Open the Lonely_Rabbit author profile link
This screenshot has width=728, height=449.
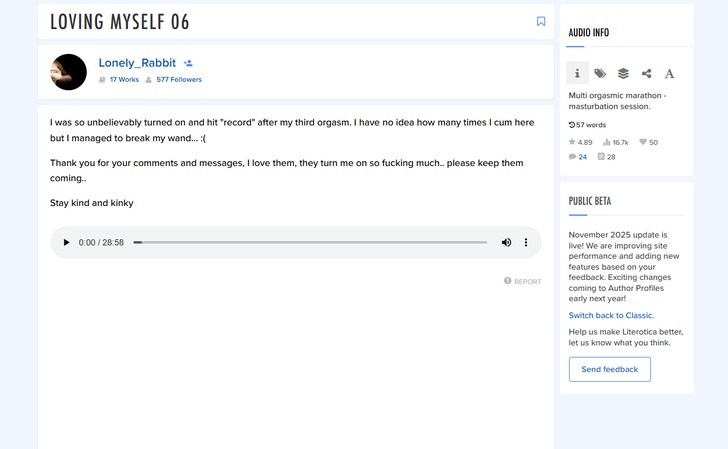[x=137, y=63]
